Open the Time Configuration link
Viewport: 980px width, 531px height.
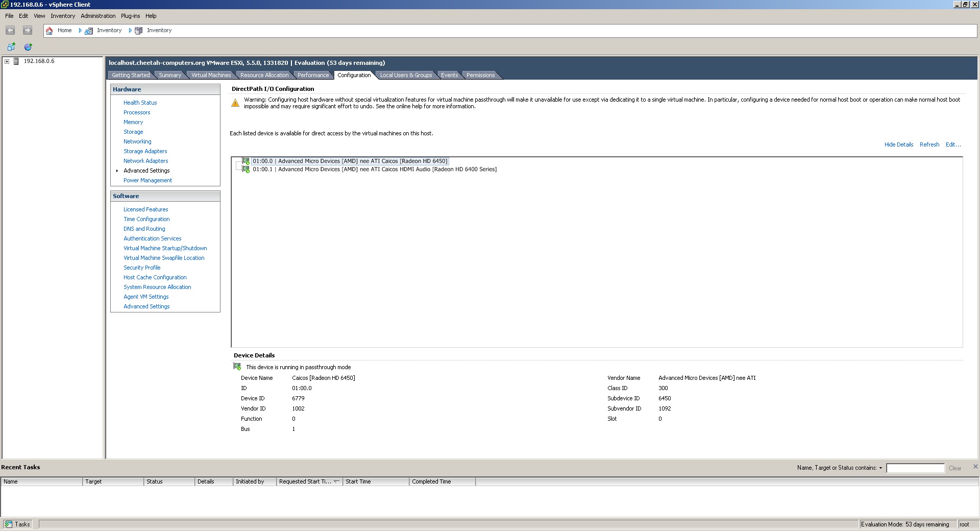coord(146,219)
